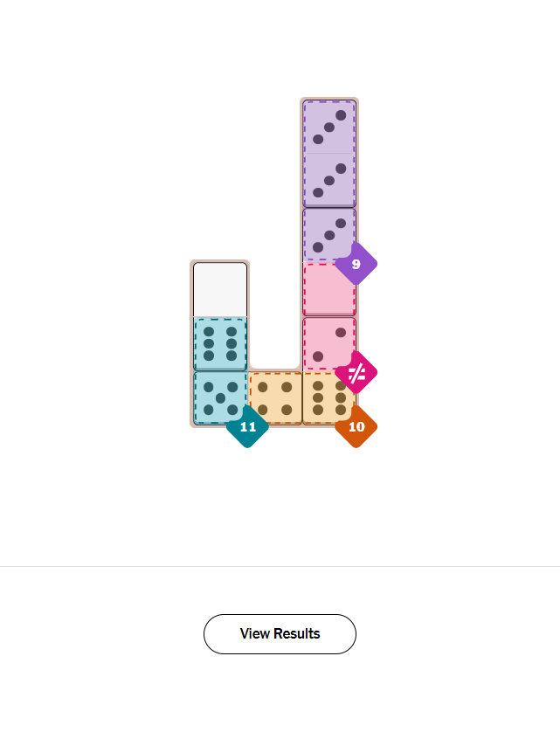Click the blank white tile above the teal tiles
This screenshot has height=746, width=560.
220,289
